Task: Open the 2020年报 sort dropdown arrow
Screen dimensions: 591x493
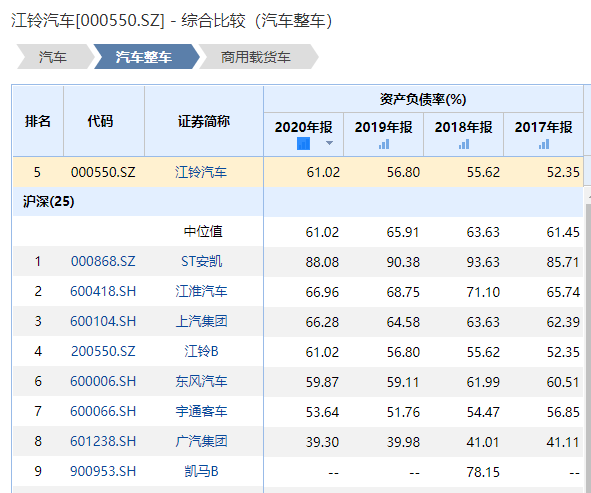Action: coord(329,143)
